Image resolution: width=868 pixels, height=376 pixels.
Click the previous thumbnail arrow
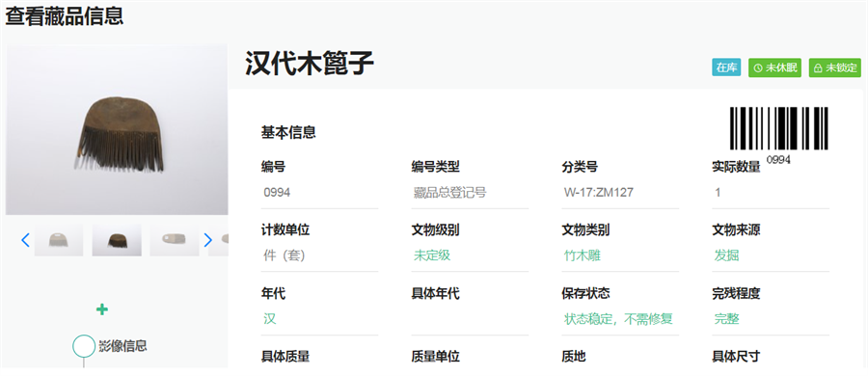coord(25,240)
